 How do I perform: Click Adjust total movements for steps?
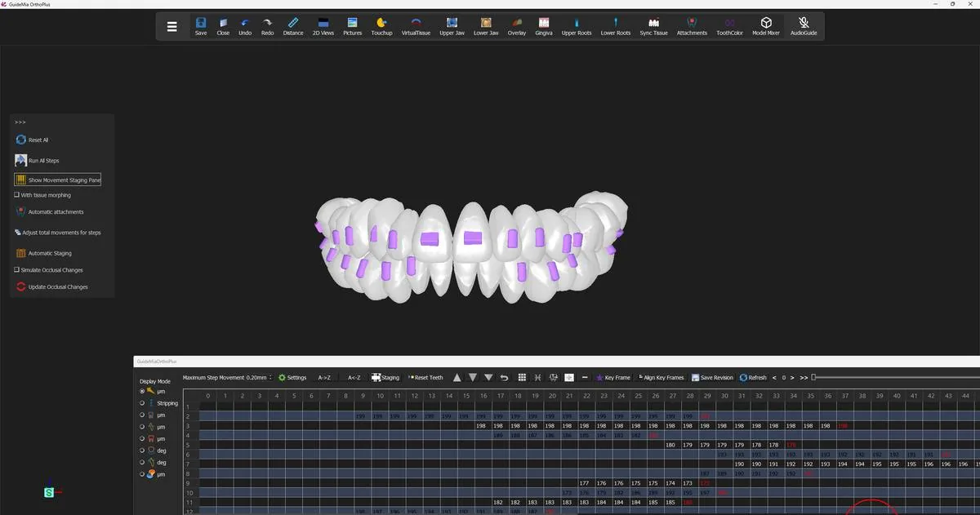[57, 233]
